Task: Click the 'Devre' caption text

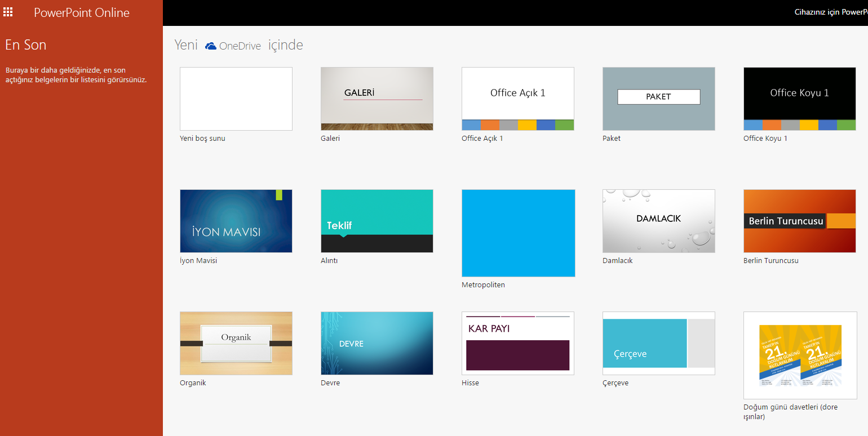Action: tap(330, 382)
